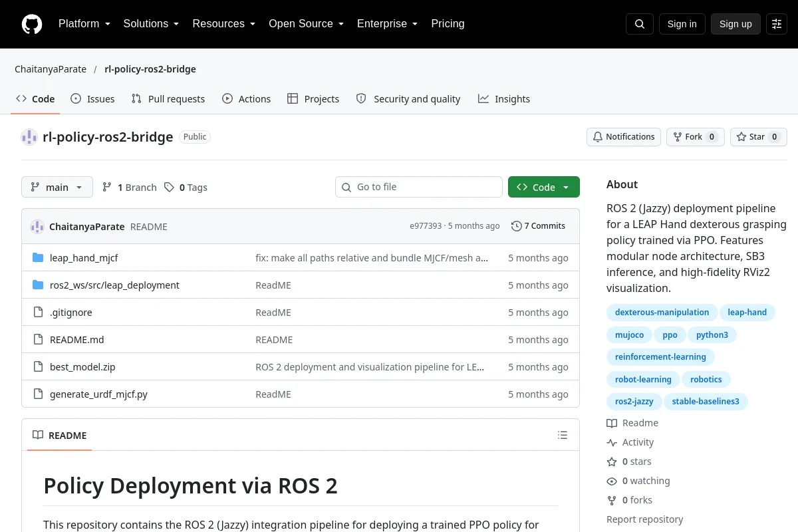
Task: Click the leap_hand_mjcf folder icon
Action: point(38,258)
